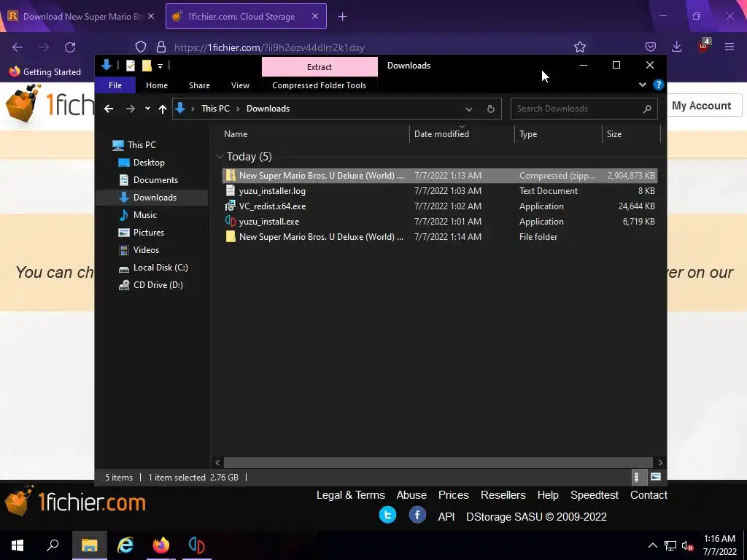
Task: Open Desktop in navigation pane
Action: 149,163
